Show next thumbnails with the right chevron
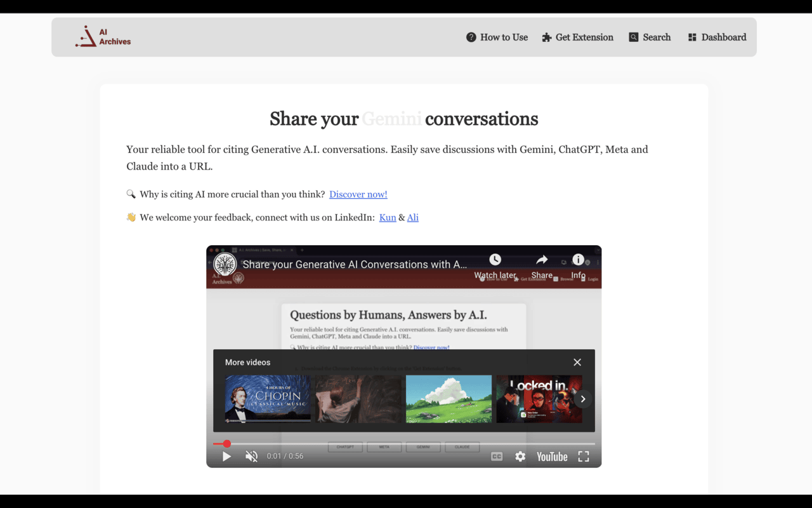This screenshot has width=812, height=508. (582, 399)
